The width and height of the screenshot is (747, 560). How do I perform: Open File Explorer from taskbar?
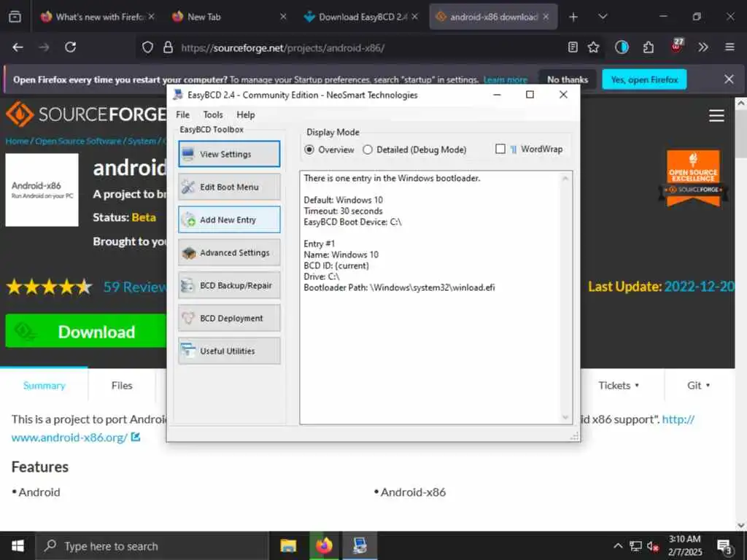[288, 545]
